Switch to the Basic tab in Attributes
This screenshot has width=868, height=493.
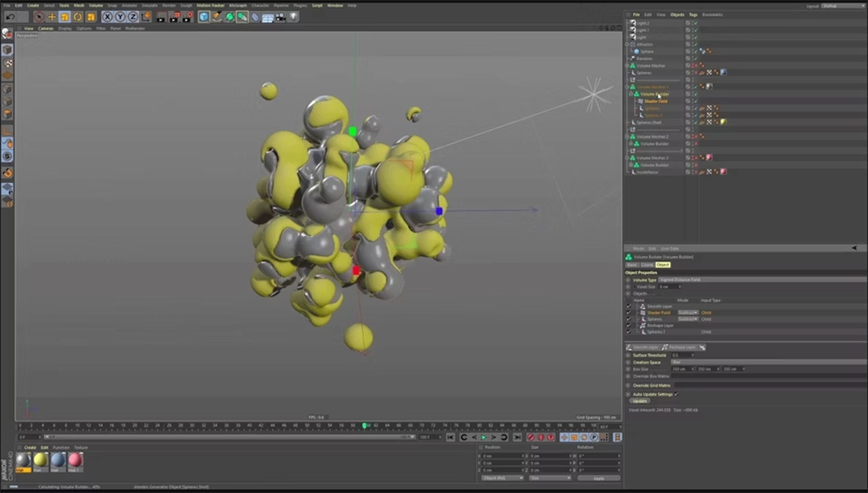coord(632,264)
